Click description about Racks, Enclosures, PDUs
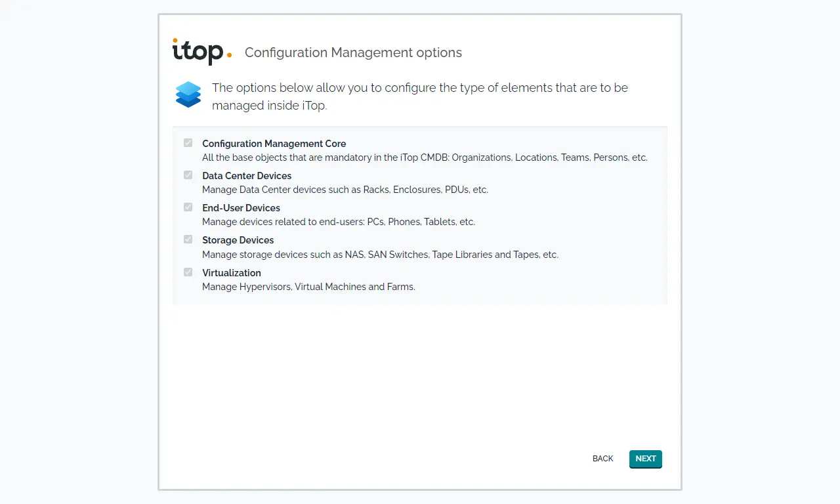 [345, 190]
